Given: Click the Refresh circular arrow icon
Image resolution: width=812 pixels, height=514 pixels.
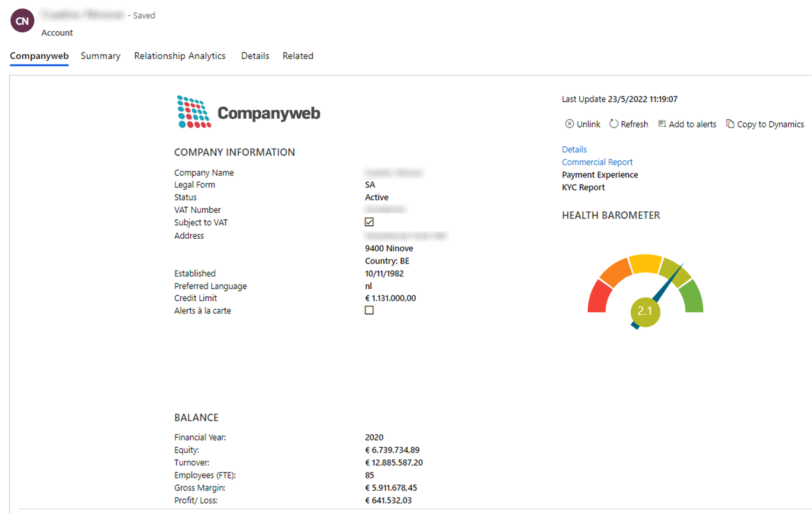Looking at the screenshot, I should click(614, 124).
